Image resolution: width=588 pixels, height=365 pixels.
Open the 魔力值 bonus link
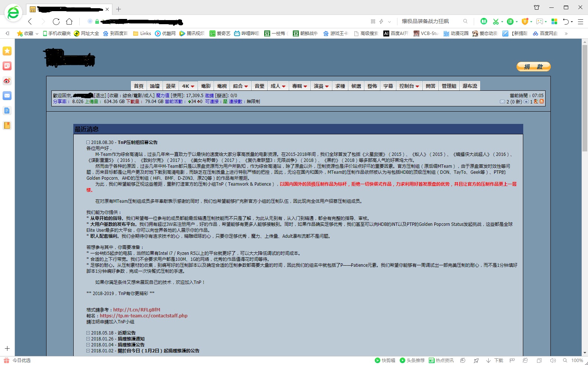[163, 96]
